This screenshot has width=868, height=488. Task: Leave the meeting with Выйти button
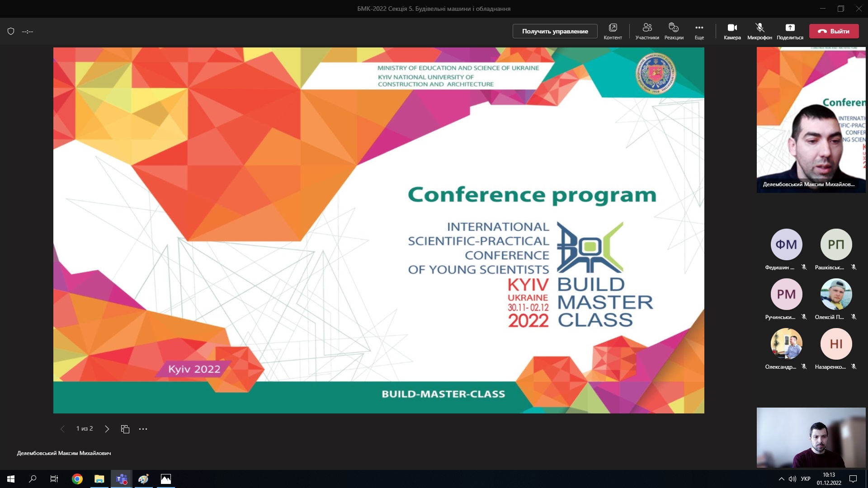click(x=834, y=31)
